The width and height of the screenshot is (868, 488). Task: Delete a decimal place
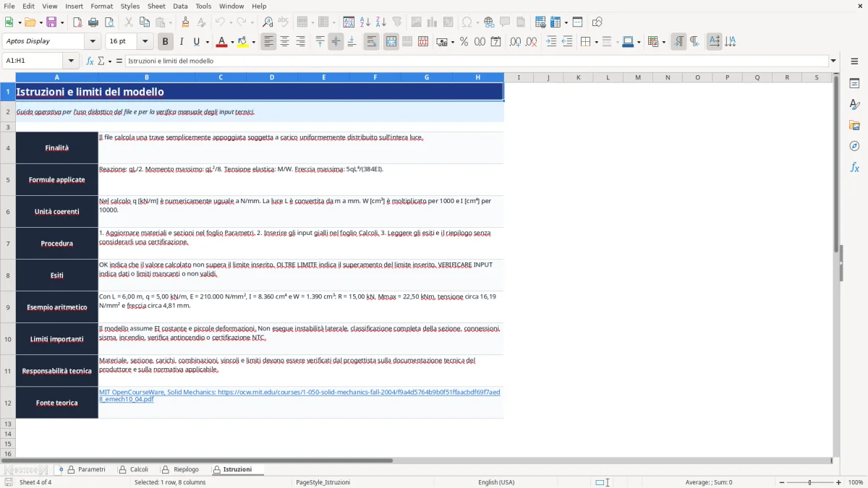coord(531,42)
